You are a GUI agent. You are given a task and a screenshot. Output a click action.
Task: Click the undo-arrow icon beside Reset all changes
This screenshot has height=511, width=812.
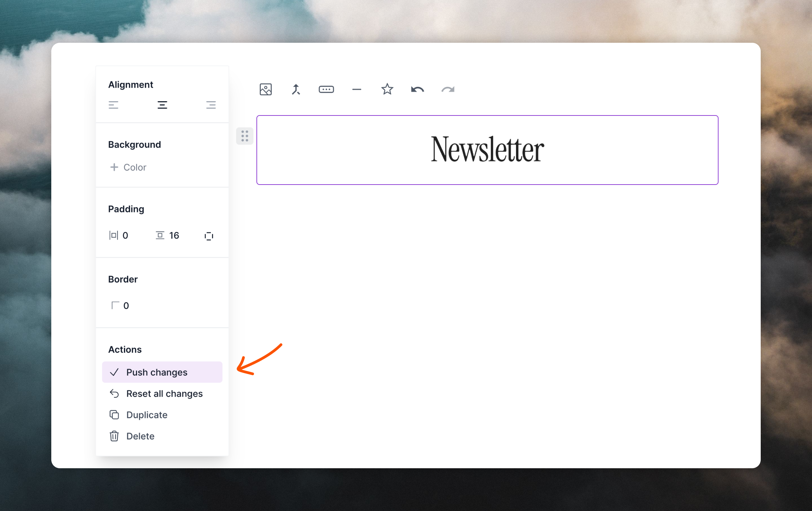[x=114, y=393]
